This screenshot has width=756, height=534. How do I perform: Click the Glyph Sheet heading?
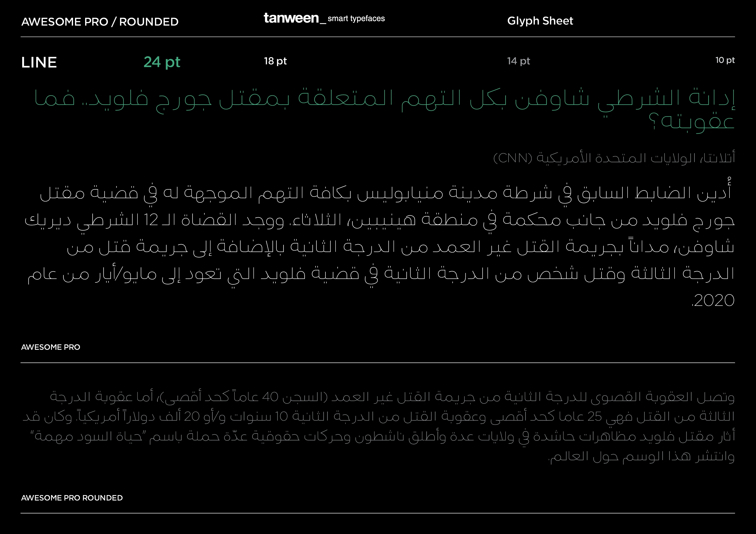(x=540, y=21)
